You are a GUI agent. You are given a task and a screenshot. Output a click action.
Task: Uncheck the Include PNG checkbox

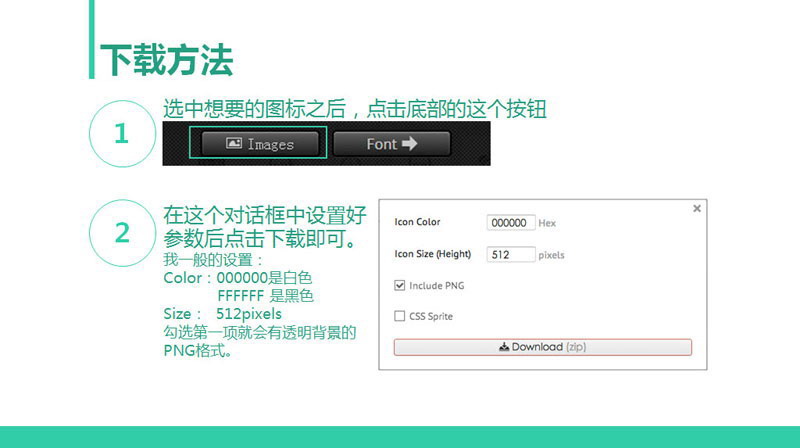coord(400,286)
